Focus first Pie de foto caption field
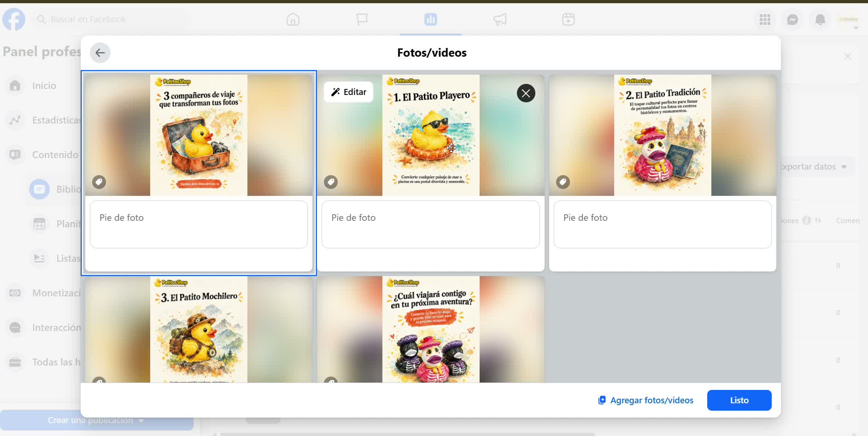 click(x=199, y=224)
